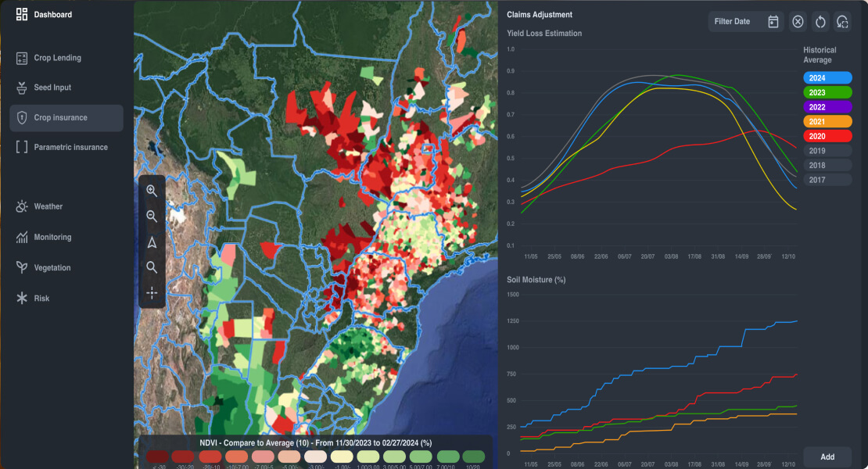
Task: Activate the compass navigation tool on the map
Action: click(x=152, y=242)
